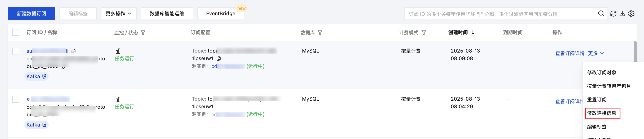Tick the first subscription row checkbox
The height and width of the screenshot is (139, 644).
point(16,51)
